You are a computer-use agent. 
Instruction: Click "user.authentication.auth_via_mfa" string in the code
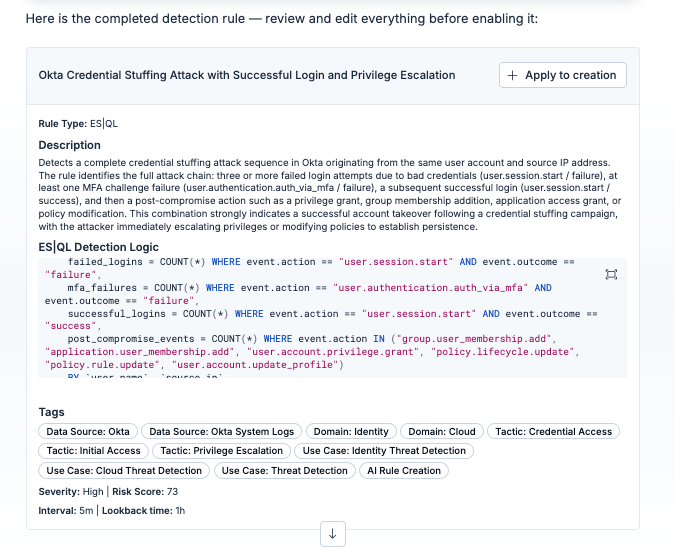point(430,288)
